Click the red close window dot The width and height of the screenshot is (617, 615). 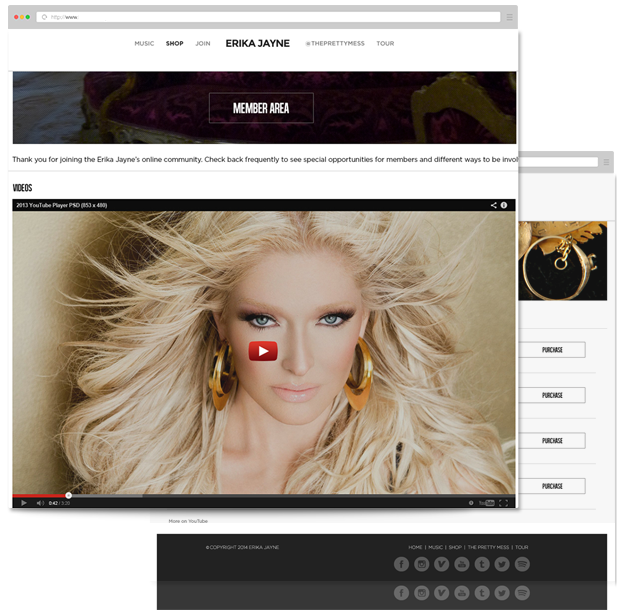[x=16, y=17]
